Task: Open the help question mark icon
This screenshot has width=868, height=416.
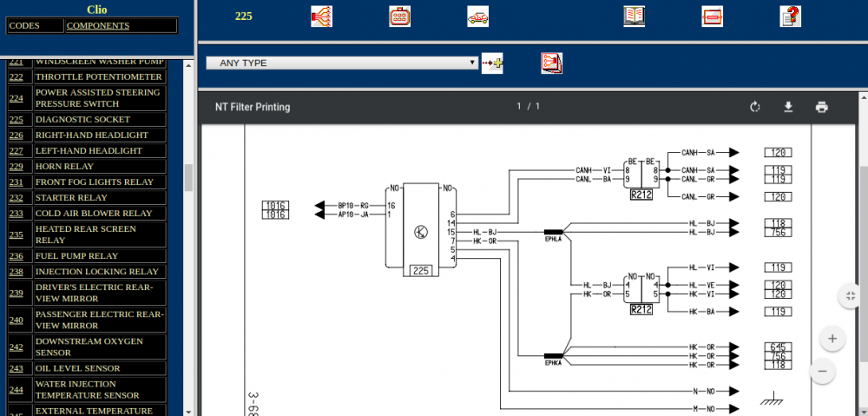Action: point(790,17)
